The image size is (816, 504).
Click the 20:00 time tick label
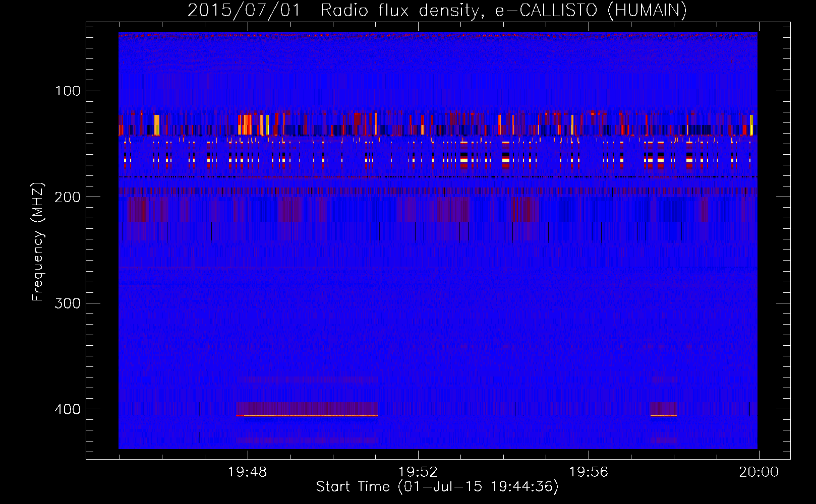759,472
